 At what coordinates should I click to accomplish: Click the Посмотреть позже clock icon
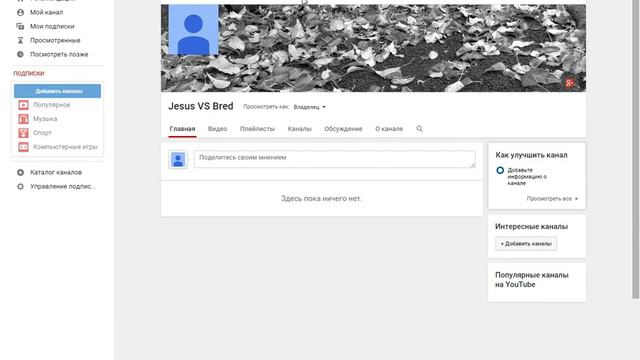pyautogui.click(x=20, y=54)
